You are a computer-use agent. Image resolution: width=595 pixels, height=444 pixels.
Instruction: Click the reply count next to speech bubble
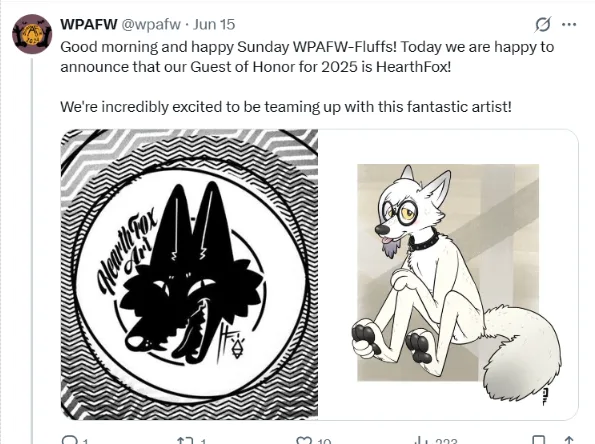point(85,441)
